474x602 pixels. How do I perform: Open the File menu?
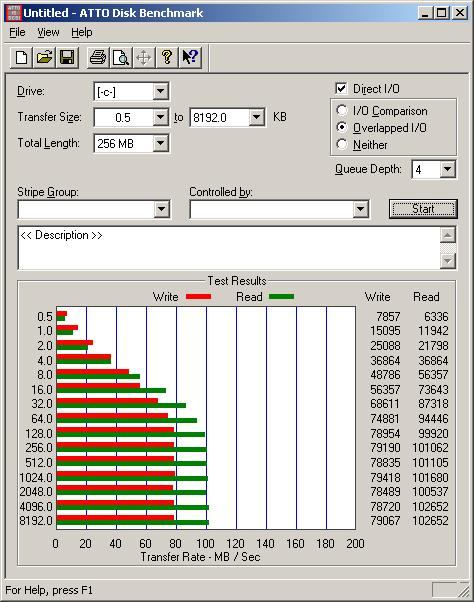pyautogui.click(x=17, y=32)
